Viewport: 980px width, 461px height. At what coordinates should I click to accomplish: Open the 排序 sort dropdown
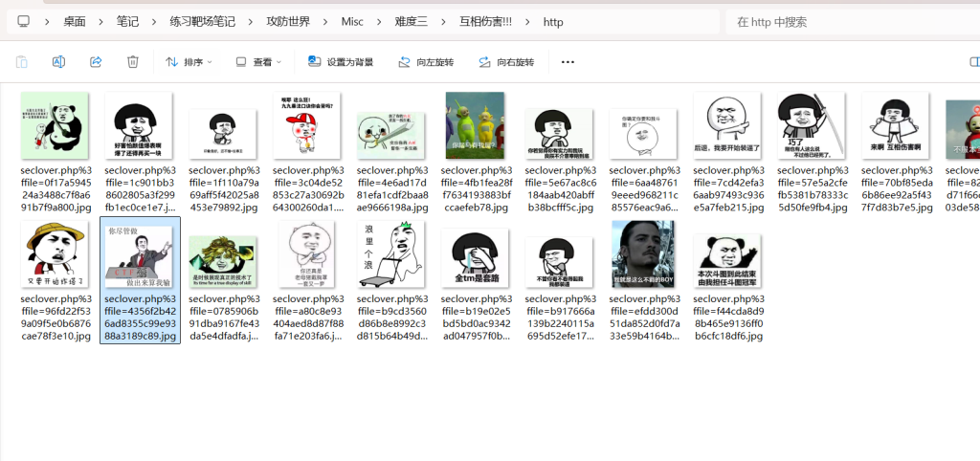point(189,62)
